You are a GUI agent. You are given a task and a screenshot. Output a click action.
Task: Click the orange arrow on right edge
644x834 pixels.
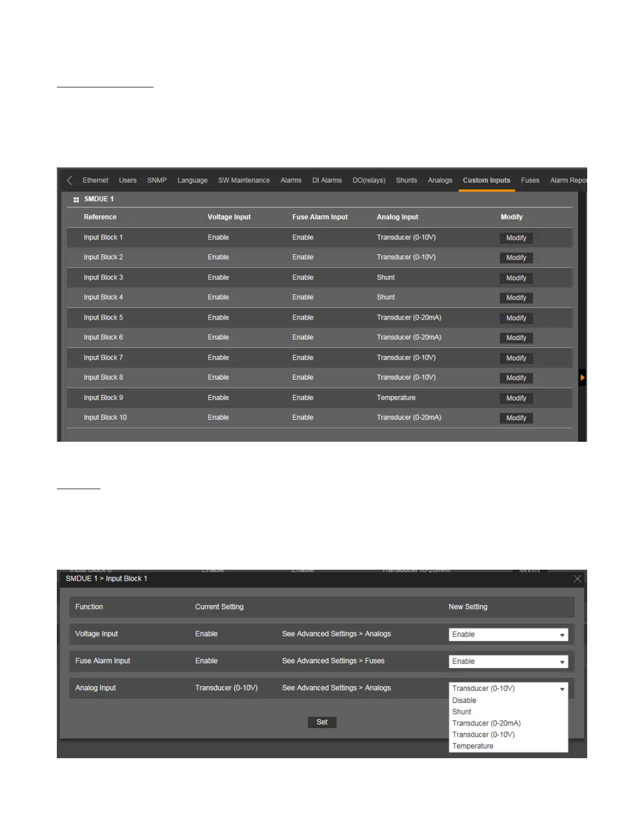coord(582,378)
